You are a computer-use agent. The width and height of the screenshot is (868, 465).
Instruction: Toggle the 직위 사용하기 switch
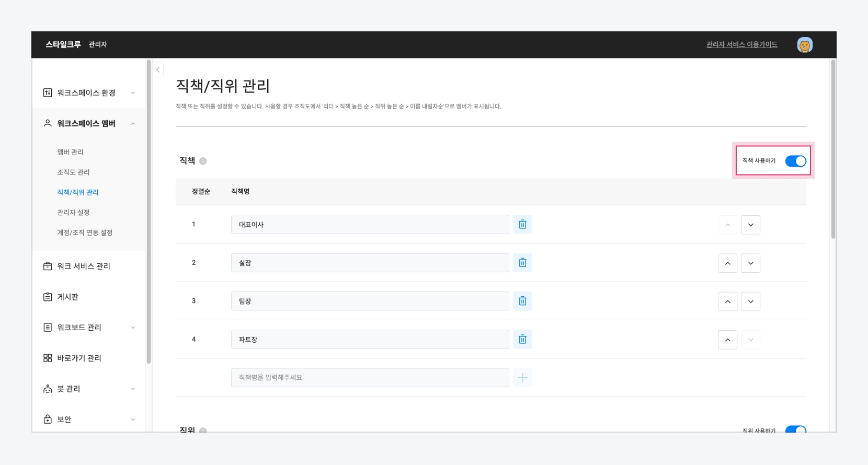coord(795,429)
